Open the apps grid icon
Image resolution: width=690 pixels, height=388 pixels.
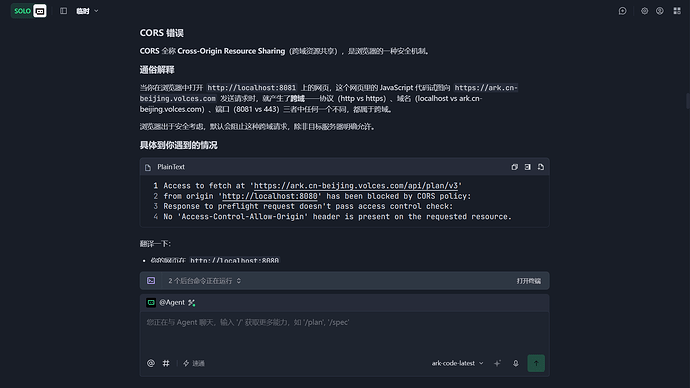677,11
